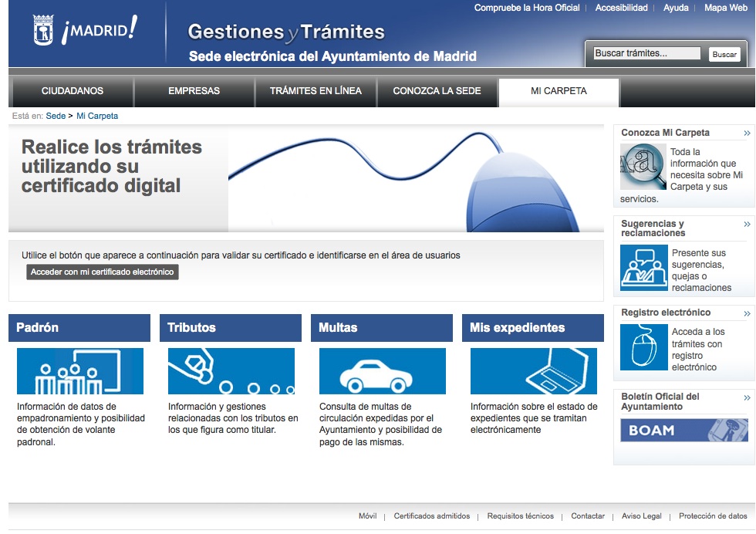This screenshot has width=756, height=534.
Task: Open the Contactar footer link
Action: tap(588, 516)
